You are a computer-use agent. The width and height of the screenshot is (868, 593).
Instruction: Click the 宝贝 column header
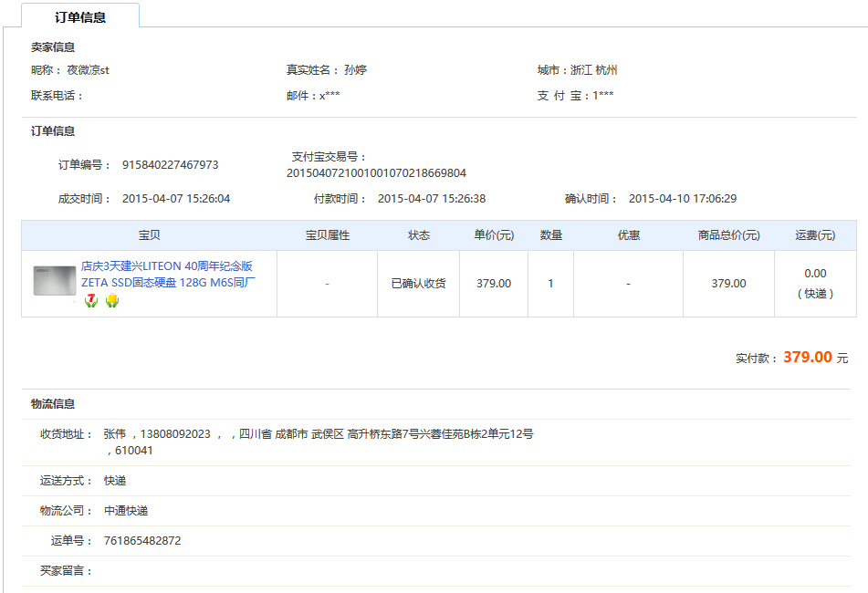pos(149,235)
